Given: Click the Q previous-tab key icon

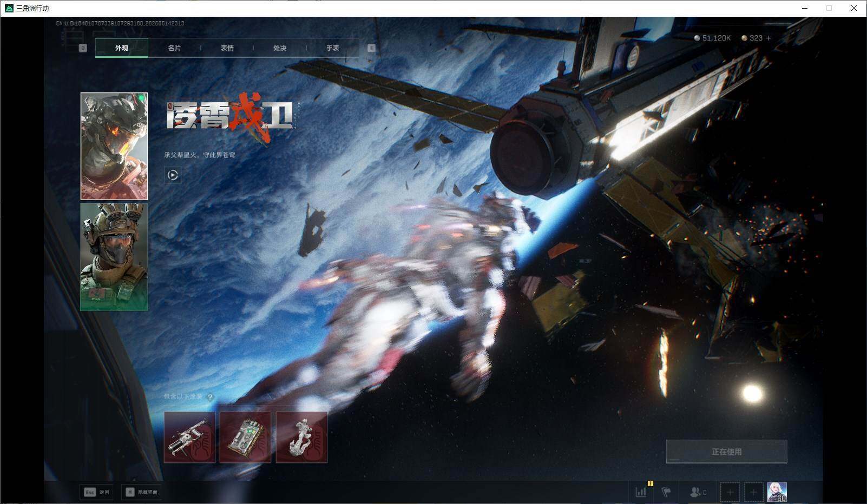Looking at the screenshot, I should tap(83, 48).
